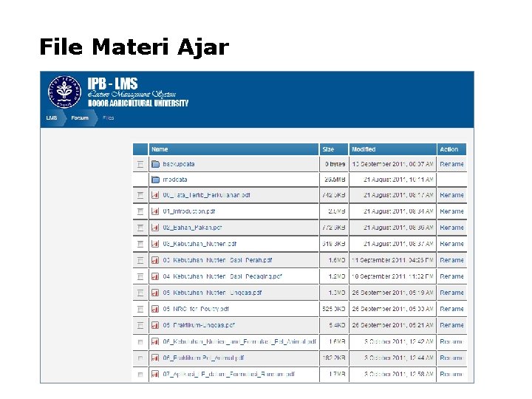
Task: Click the '26.5MB' size of moddata
Action: pyautogui.click(x=335, y=180)
